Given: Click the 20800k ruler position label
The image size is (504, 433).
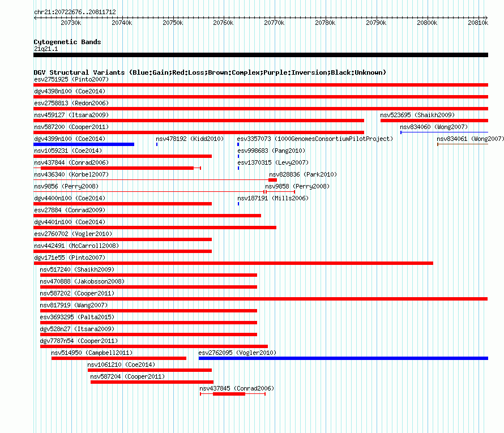Looking at the screenshot, I should click(x=427, y=23).
